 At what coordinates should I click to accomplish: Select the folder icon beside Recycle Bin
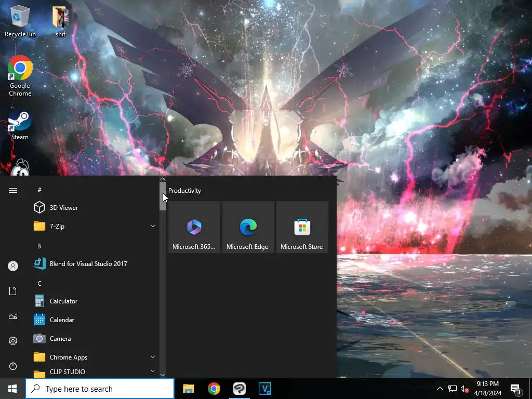(x=60, y=21)
